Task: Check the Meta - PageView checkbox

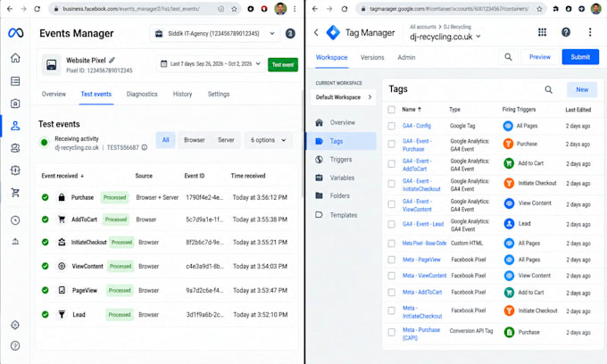Action: click(x=391, y=260)
